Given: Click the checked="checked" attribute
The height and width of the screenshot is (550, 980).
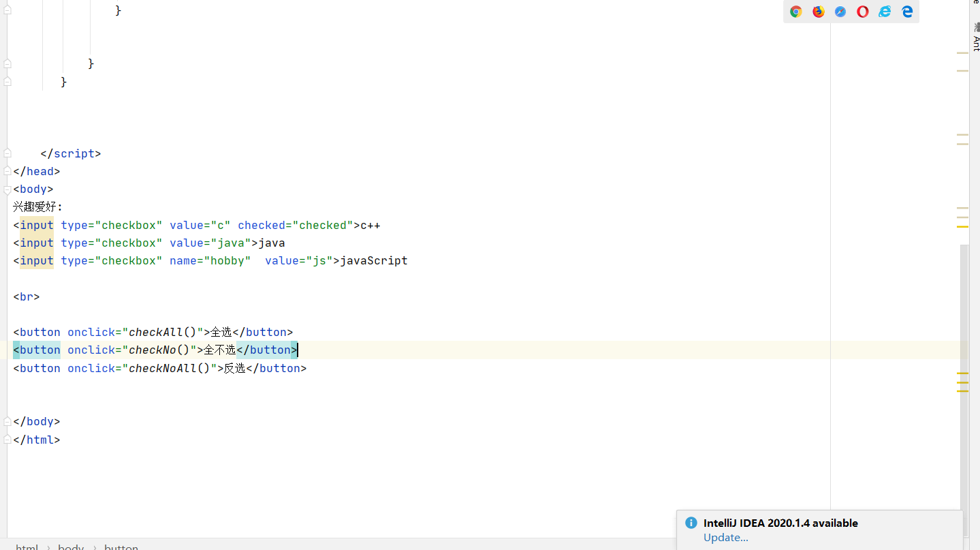Looking at the screenshot, I should pos(296,225).
